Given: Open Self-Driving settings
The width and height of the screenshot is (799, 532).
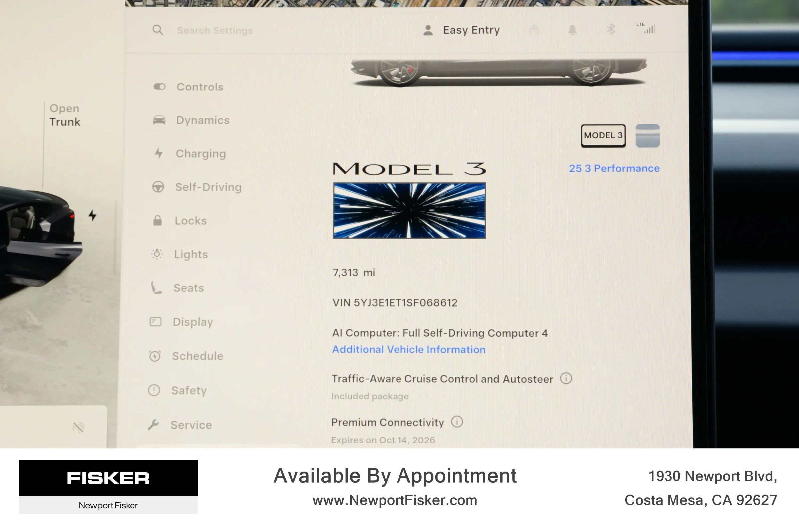Looking at the screenshot, I should (196, 187).
